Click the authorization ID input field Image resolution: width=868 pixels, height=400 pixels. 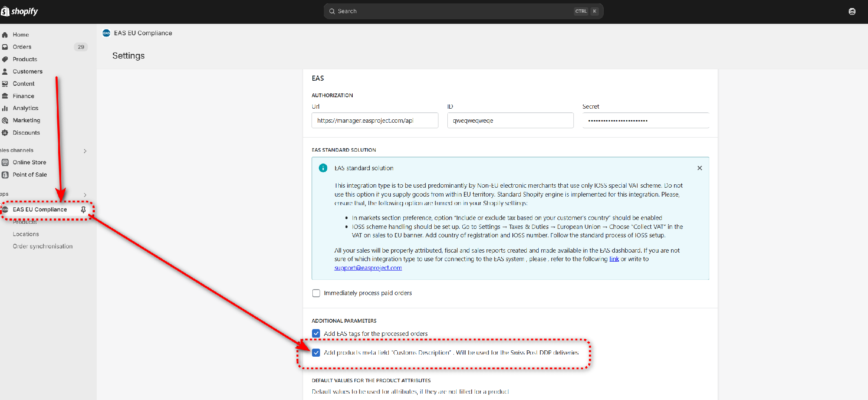tap(511, 121)
